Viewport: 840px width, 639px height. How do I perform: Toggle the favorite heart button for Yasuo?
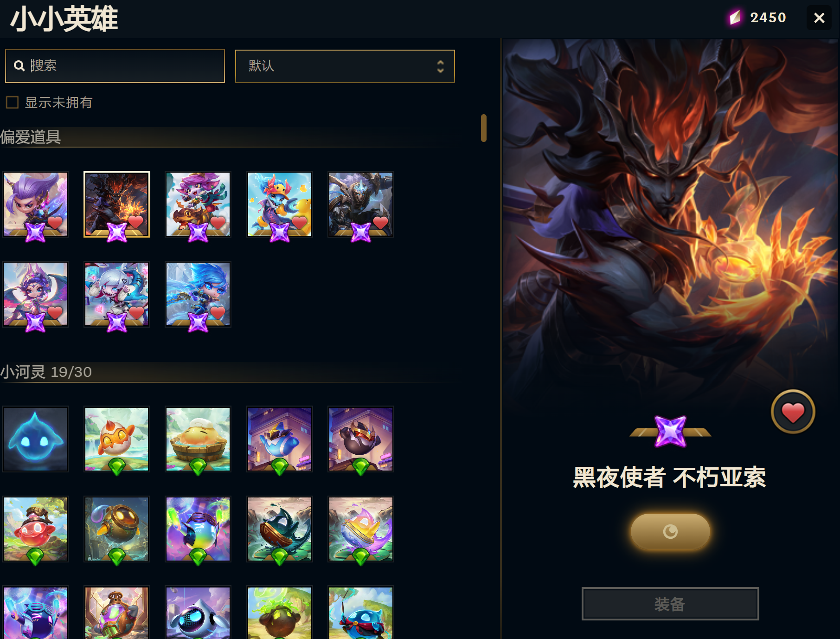tap(793, 412)
